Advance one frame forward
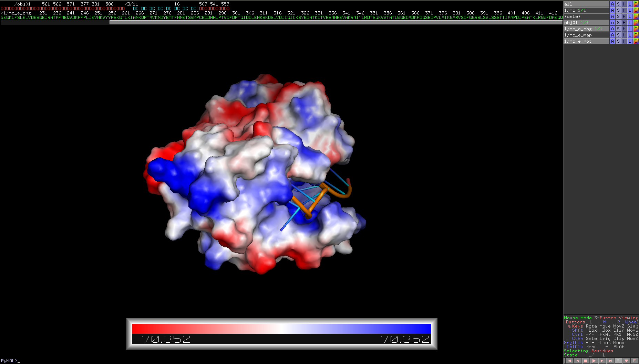This screenshot has height=364, width=639. [602, 361]
